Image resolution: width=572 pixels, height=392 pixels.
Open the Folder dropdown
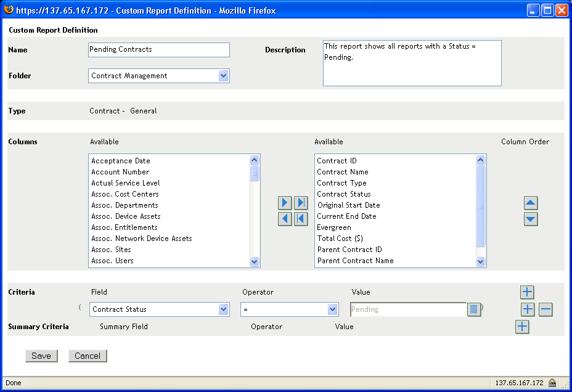pyautogui.click(x=223, y=76)
